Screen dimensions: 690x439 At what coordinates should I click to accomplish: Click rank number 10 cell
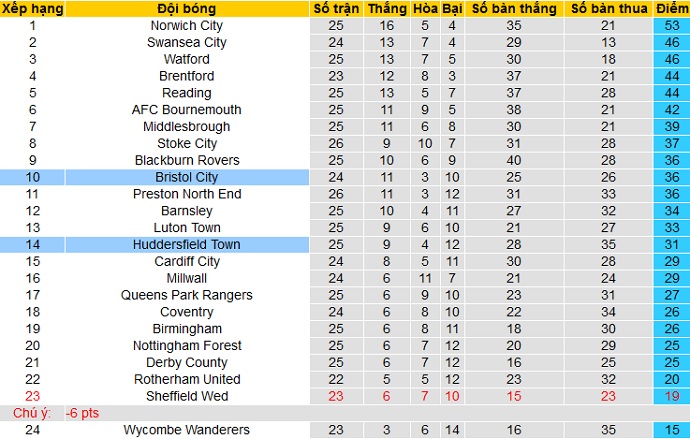32,177
